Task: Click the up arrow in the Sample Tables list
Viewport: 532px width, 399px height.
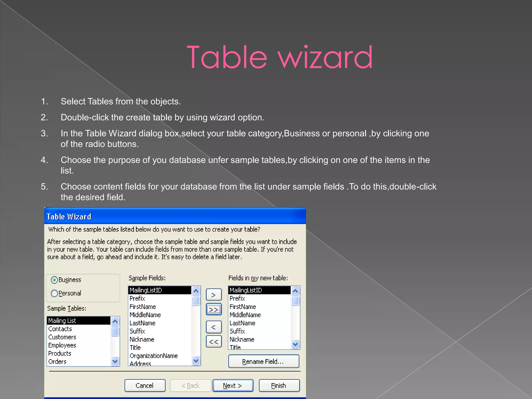Action: coord(115,321)
